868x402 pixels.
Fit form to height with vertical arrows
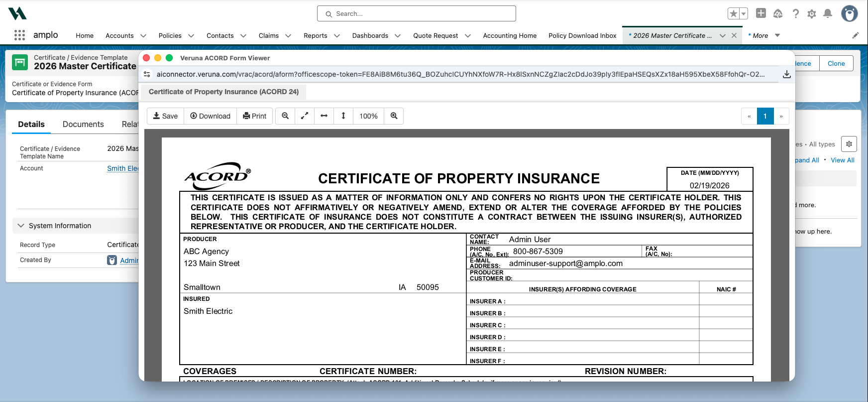[343, 116]
